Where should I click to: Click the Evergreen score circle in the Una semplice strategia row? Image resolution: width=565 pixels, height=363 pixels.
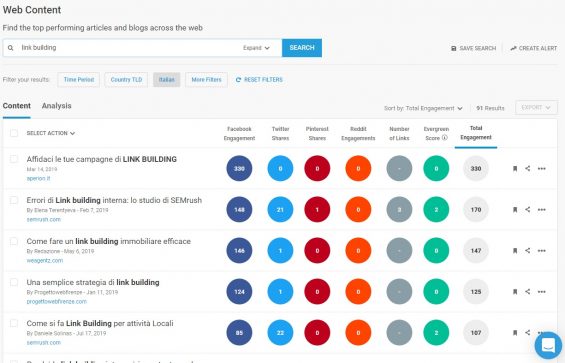(x=436, y=292)
